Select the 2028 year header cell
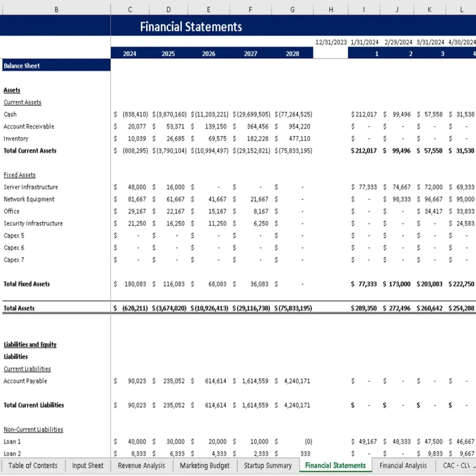 [x=292, y=54]
